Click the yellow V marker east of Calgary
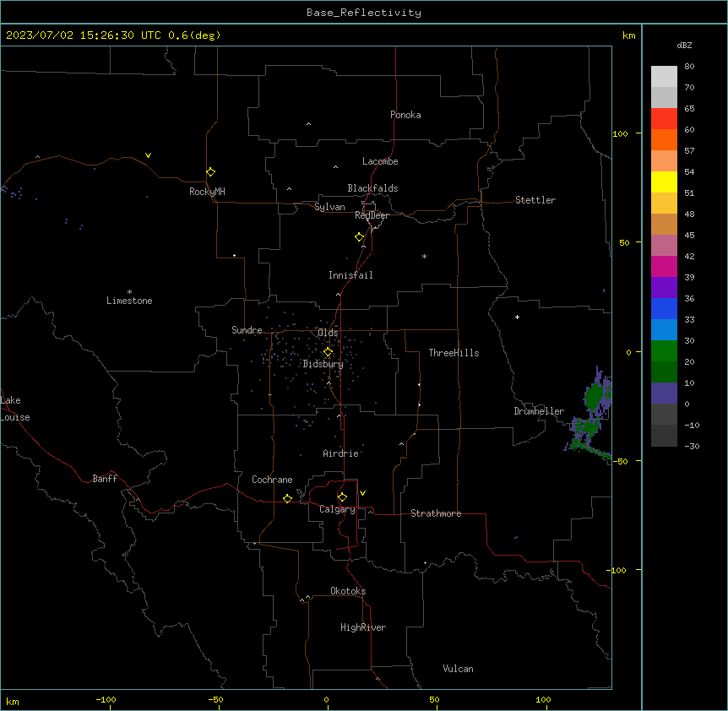728x711 pixels. 362,493
